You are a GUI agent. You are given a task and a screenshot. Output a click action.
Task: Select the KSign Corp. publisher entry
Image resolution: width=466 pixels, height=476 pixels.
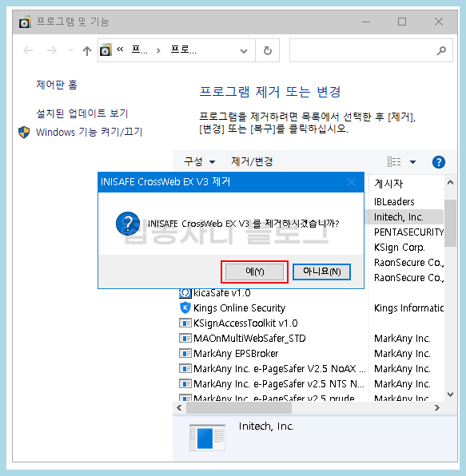coord(399,248)
